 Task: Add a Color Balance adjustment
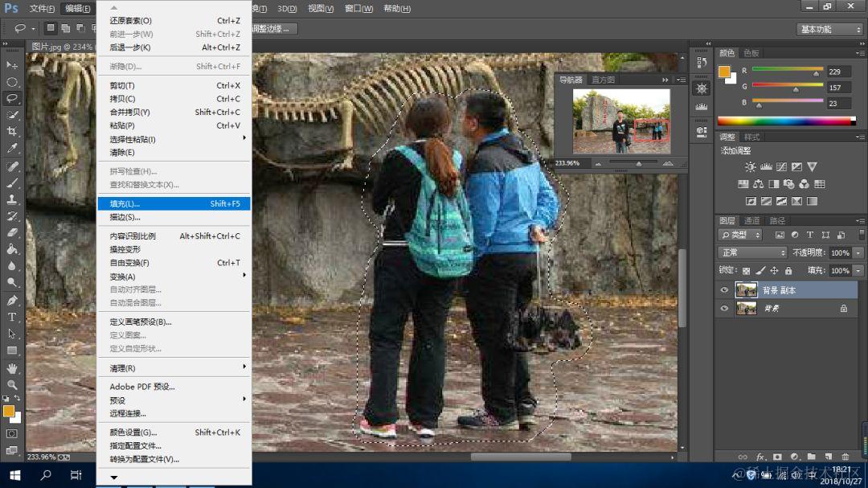tap(759, 184)
